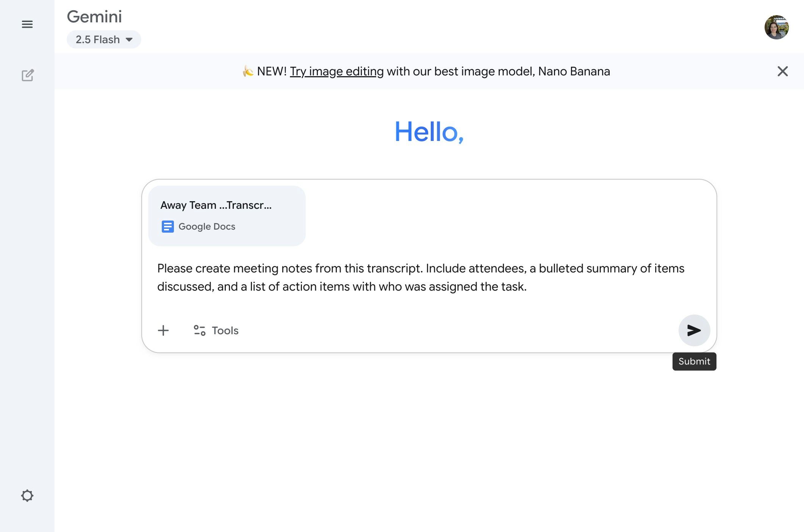Follow the Try image editing link

(x=336, y=71)
